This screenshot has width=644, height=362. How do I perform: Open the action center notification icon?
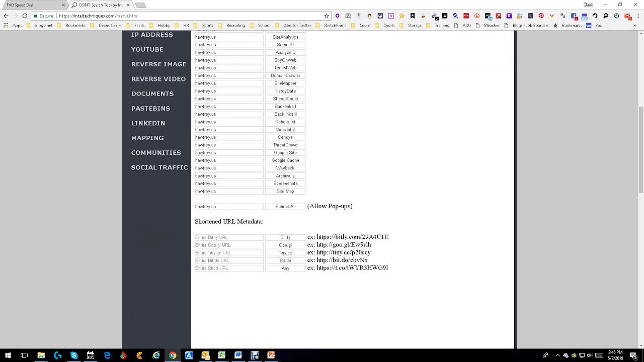tap(633, 355)
